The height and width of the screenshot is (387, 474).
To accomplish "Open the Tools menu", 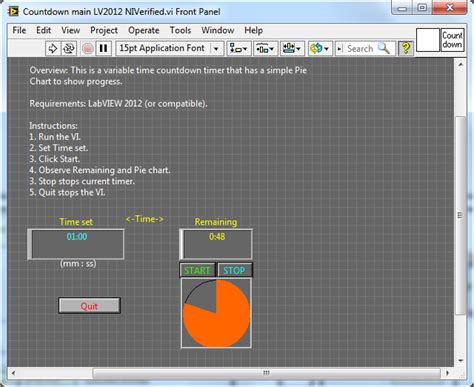I will [x=180, y=30].
